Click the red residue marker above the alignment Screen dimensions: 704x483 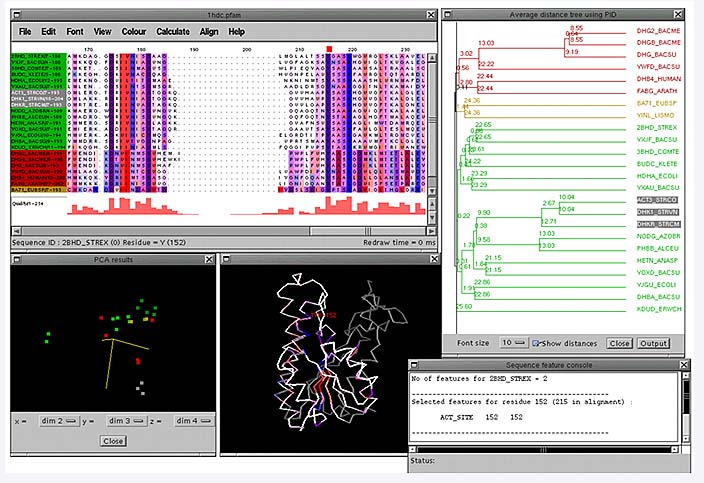point(329,48)
